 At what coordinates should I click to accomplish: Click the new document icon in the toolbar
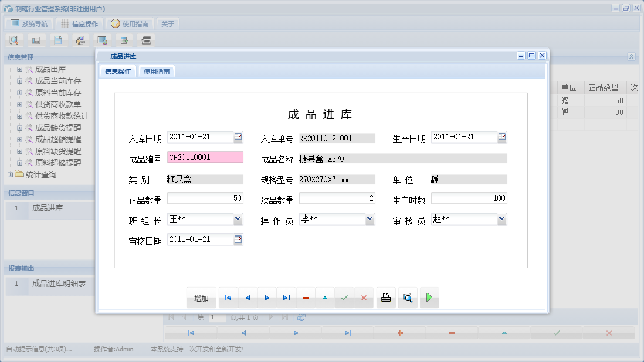click(57, 40)
